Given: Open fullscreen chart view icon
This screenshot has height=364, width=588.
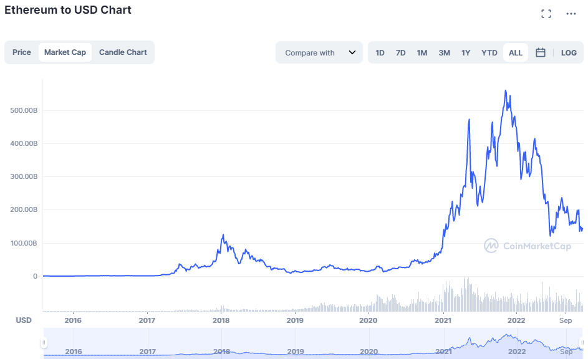Looking at the screenshot, I should tap(546, 14).
